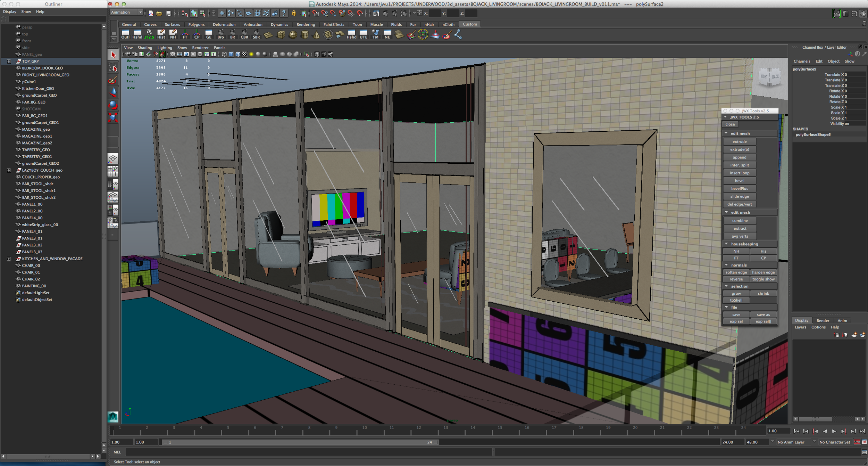This screenshot has height=466, width=868.
Task: Expand the TOP_GRP node in Outliner
Action: point(9,61)
